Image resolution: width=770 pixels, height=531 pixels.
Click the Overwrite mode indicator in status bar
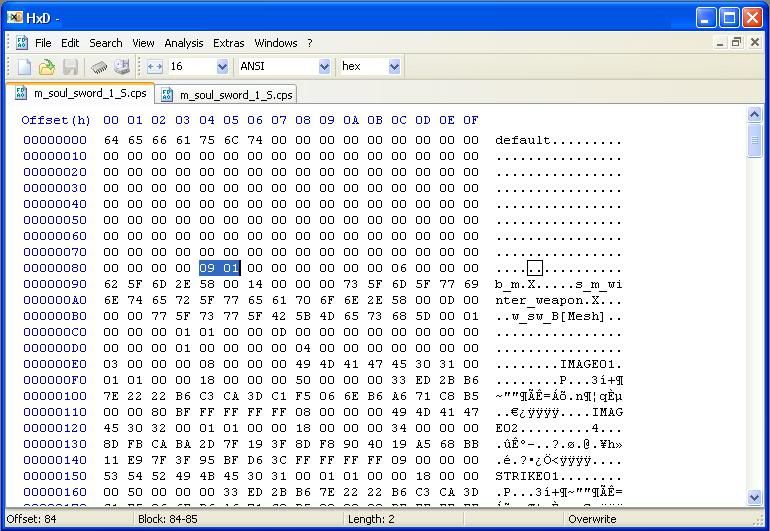coord(592,520)
